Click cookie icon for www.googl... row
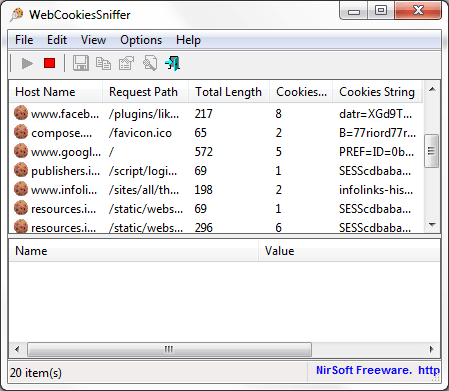449x391 pixels. point(21,151)
